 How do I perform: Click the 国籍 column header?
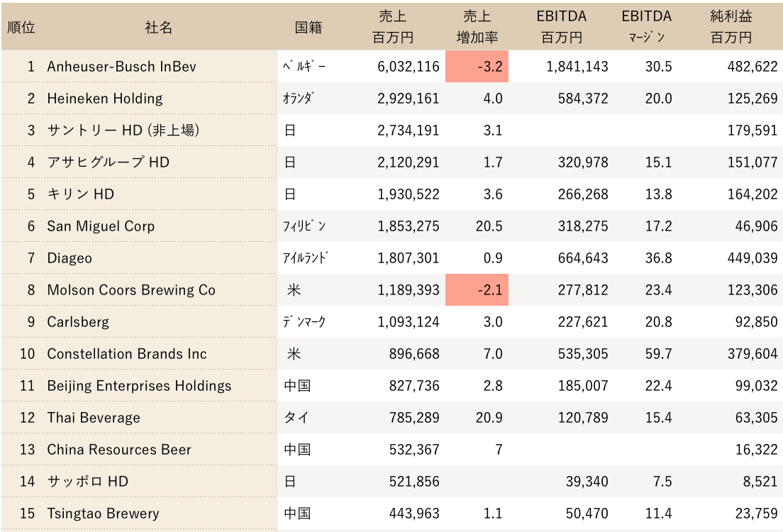click(x=309, y=27)
